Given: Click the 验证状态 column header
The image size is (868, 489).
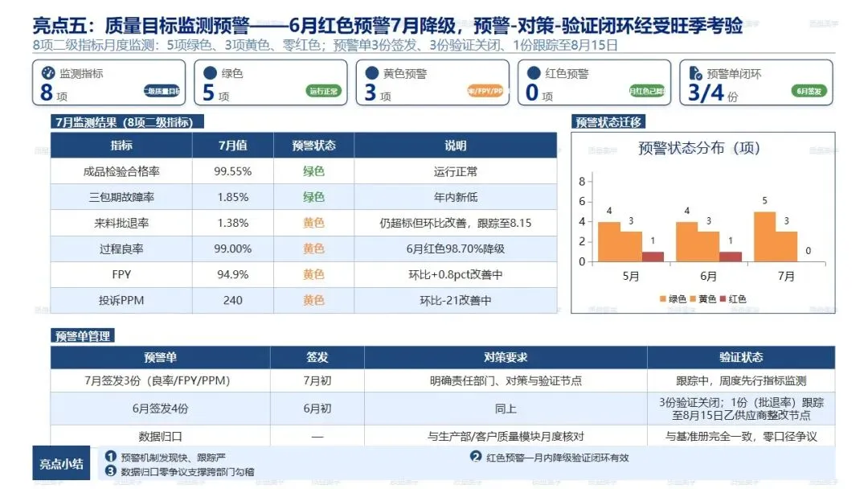Looking at the screenshot, I should coord(741,357).
